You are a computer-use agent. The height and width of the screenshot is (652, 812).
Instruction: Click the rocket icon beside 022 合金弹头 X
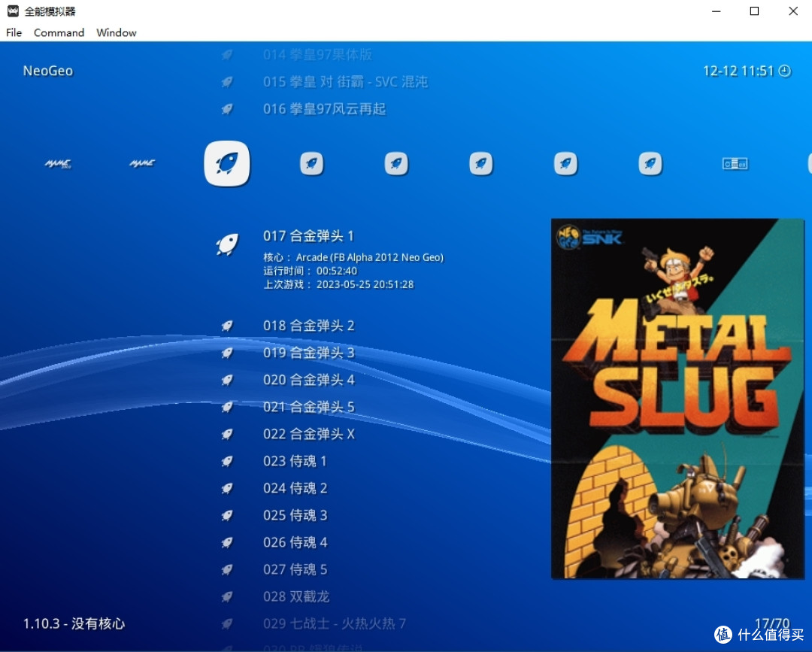click(227, 434)
